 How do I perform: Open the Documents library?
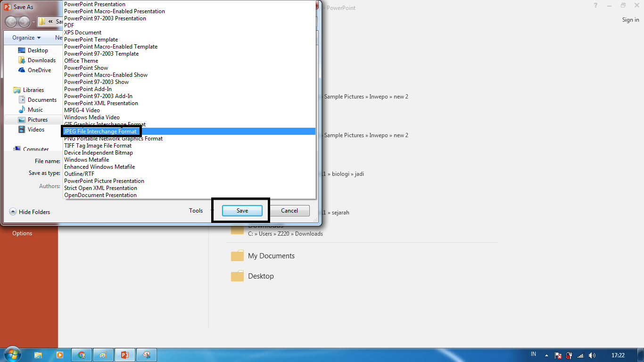click(x=37, y=100)
